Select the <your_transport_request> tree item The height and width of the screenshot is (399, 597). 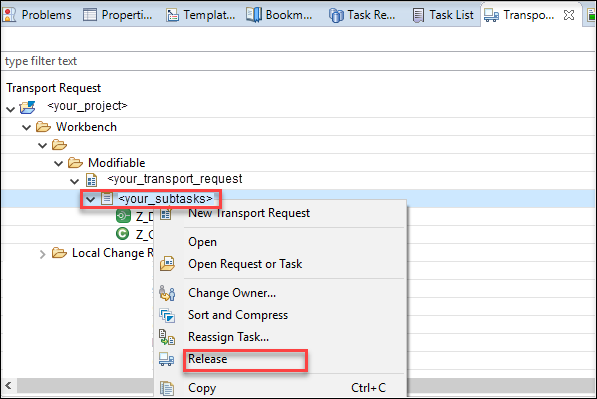point(175,179)
